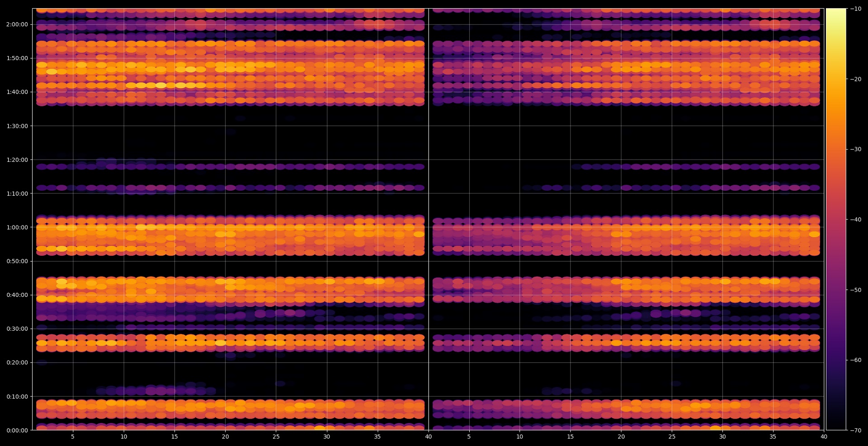Select the -50 colorbar tick label

pos(856,290)
